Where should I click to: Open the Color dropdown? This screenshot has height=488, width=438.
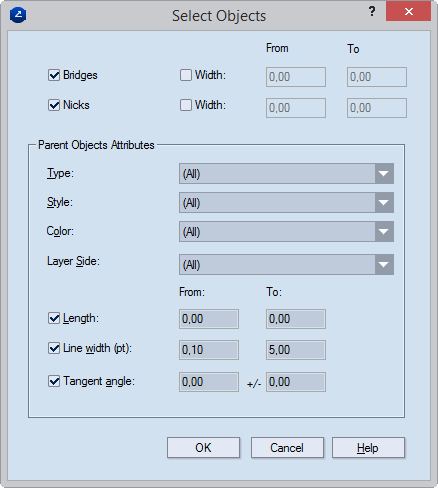pos(286,231)
